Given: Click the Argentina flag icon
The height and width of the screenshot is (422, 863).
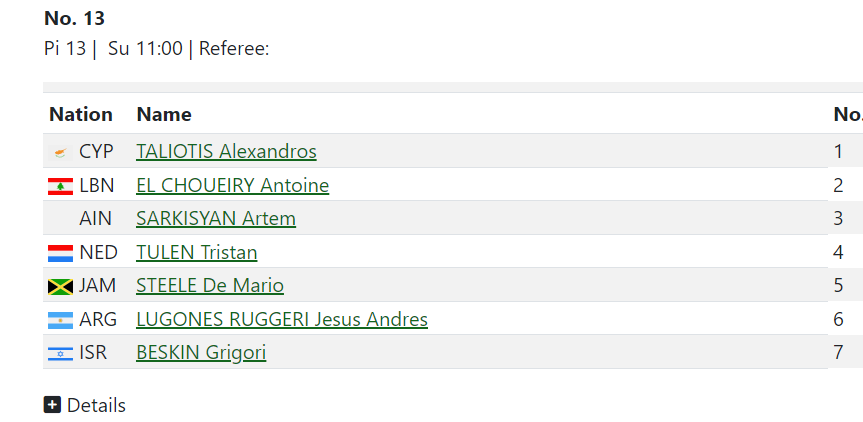Looking at the screenshot, I should (60, 320).
